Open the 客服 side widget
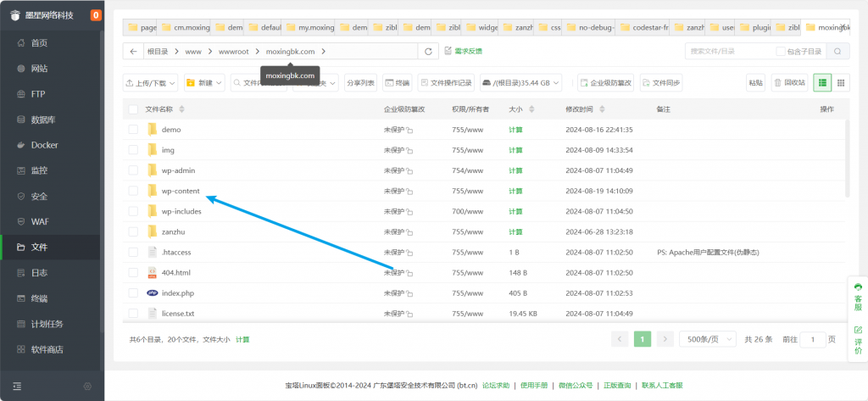Viewport: 868px width, 401px height. [858, 298]
